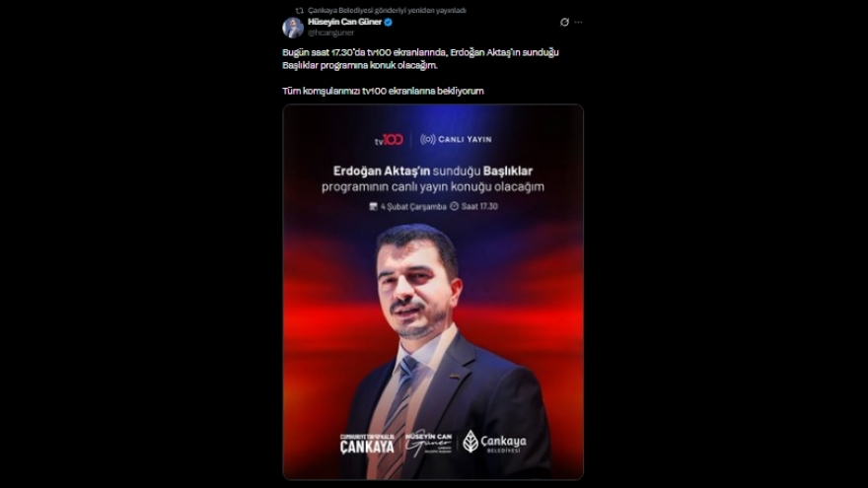
Task: Open the three-dot more options menu
Action: 578,22
